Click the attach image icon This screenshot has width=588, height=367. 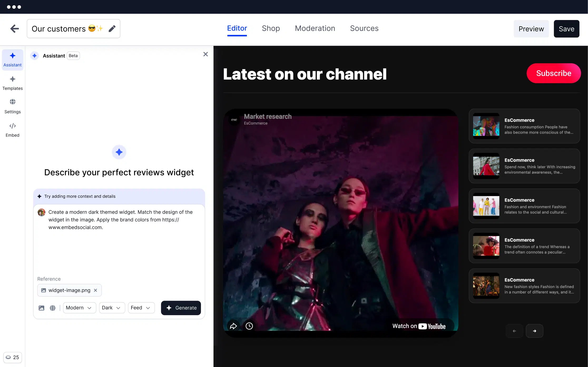(x=41, y=308)
